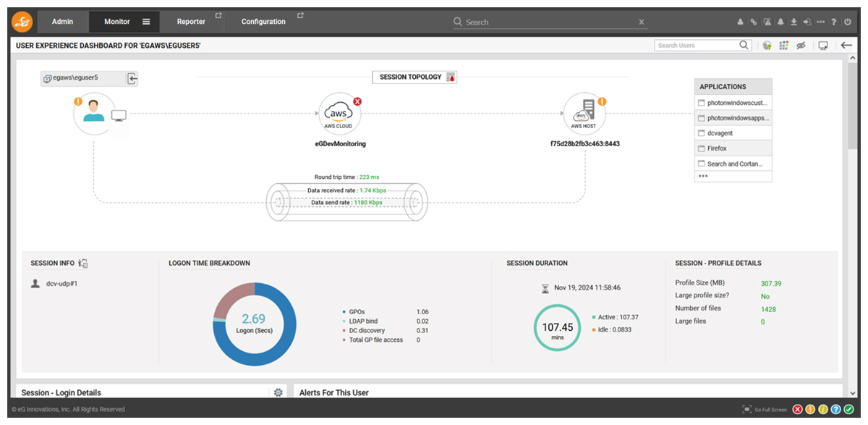Open the Reporter tab
This screenshot has width=868, height=425.
point(191,22)
